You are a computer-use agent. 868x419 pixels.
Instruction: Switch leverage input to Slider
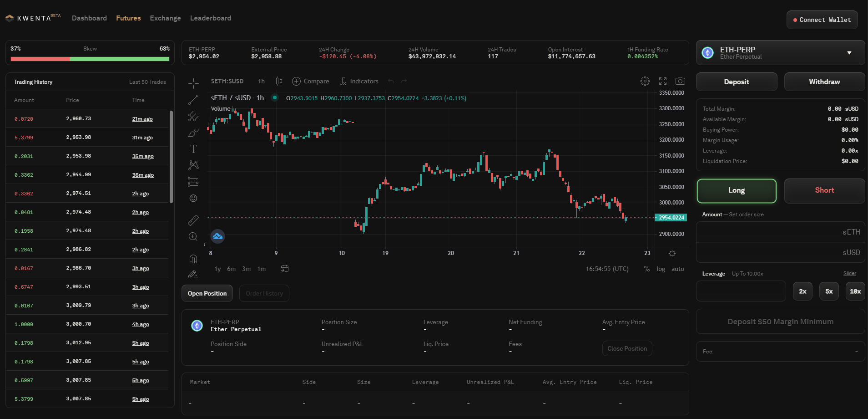850,274
